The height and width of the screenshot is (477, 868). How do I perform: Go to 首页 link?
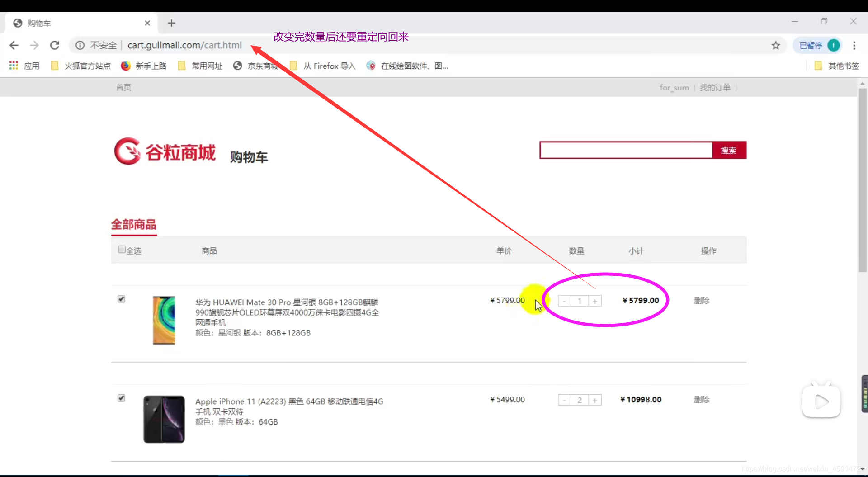point(123,87)
